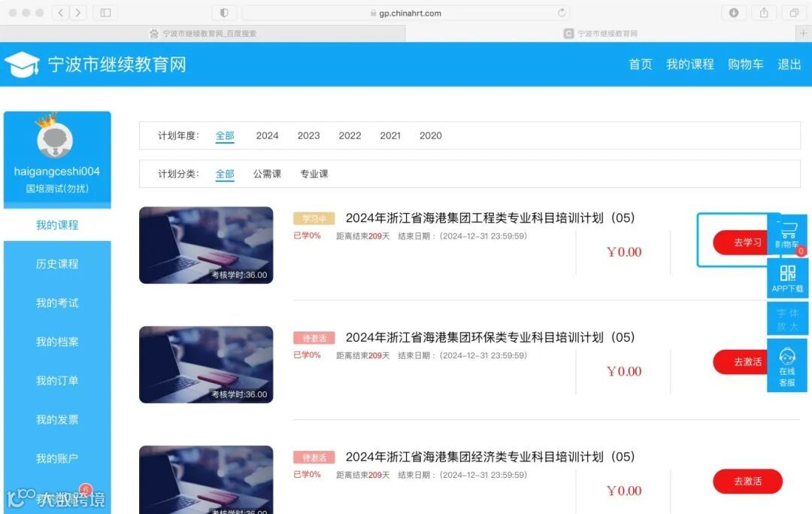Open 我的考试 in sidebar

click(x=57, y=303)
